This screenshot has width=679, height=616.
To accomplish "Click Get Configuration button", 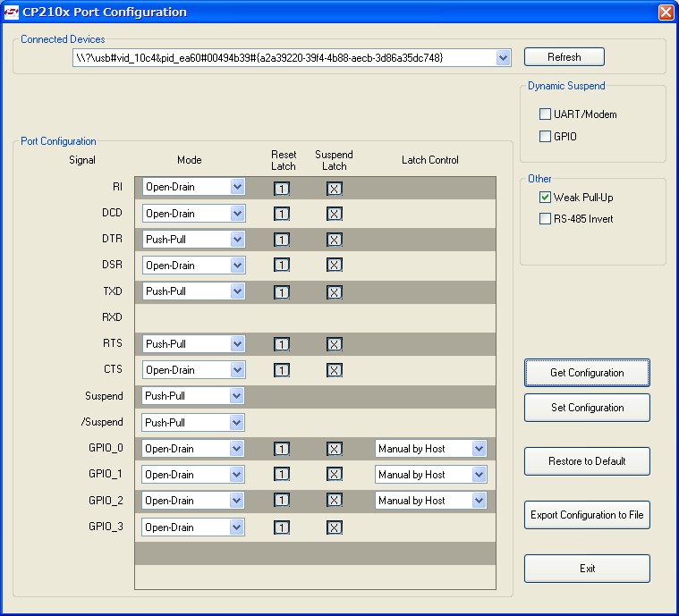I will (x=587, y=373).
